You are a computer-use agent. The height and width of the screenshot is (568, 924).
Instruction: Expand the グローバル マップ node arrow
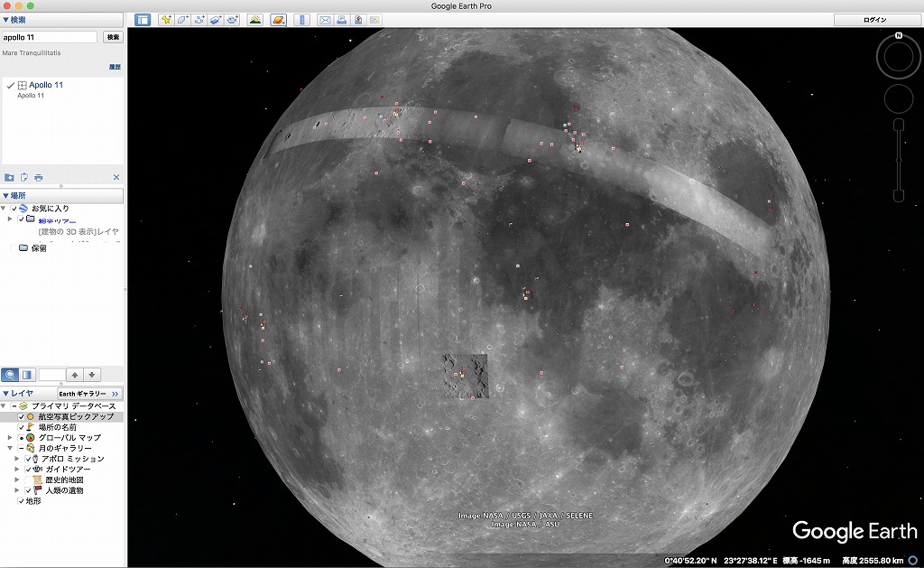(9, 438)
